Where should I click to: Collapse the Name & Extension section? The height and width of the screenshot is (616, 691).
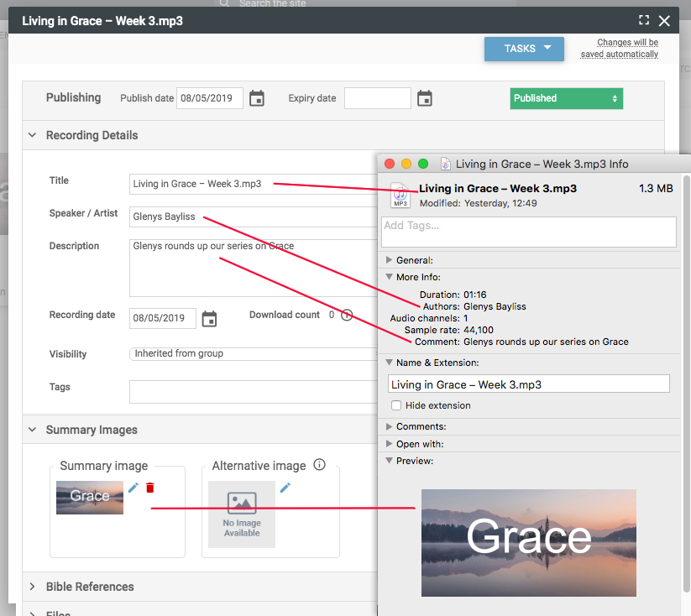(389, 363)
